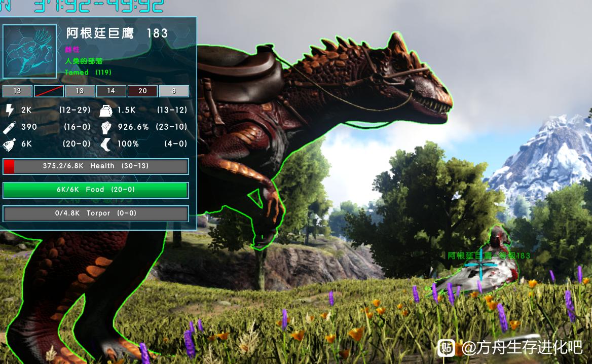The height and width of the screenshot is (364, 592).
Task: Select the color region box labeled 14
Action: 111,91
